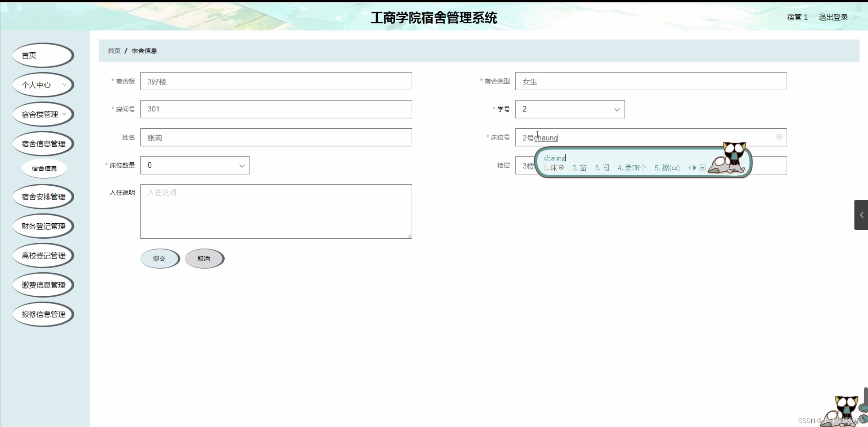Image resolution: width=868 pixels, height=427 pixels.
Task: Expand the 个人中心 sidebar menu
Action: point(43,85)
